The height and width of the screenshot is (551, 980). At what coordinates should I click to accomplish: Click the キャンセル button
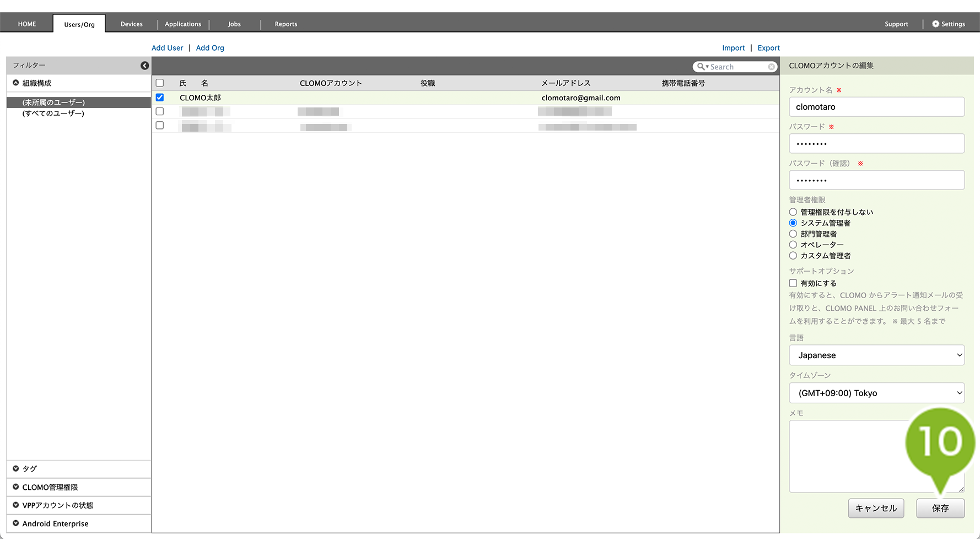[x=876, y=508]
